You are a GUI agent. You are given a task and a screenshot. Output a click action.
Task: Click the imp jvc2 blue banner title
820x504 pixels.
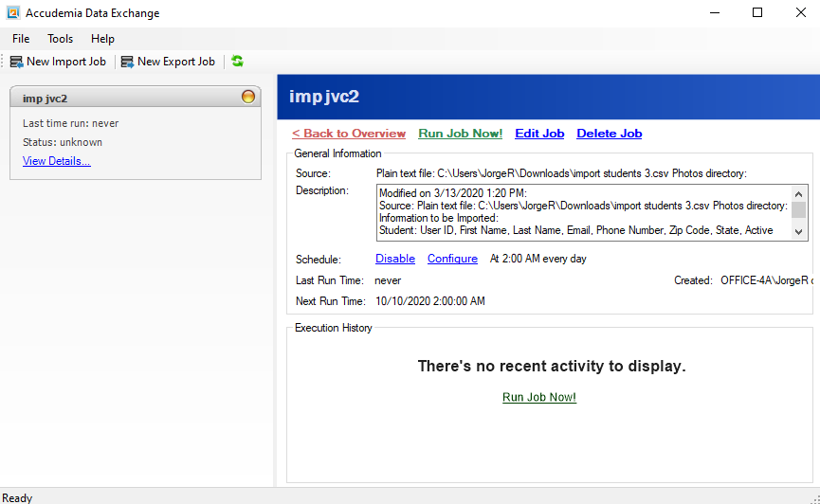324,97
